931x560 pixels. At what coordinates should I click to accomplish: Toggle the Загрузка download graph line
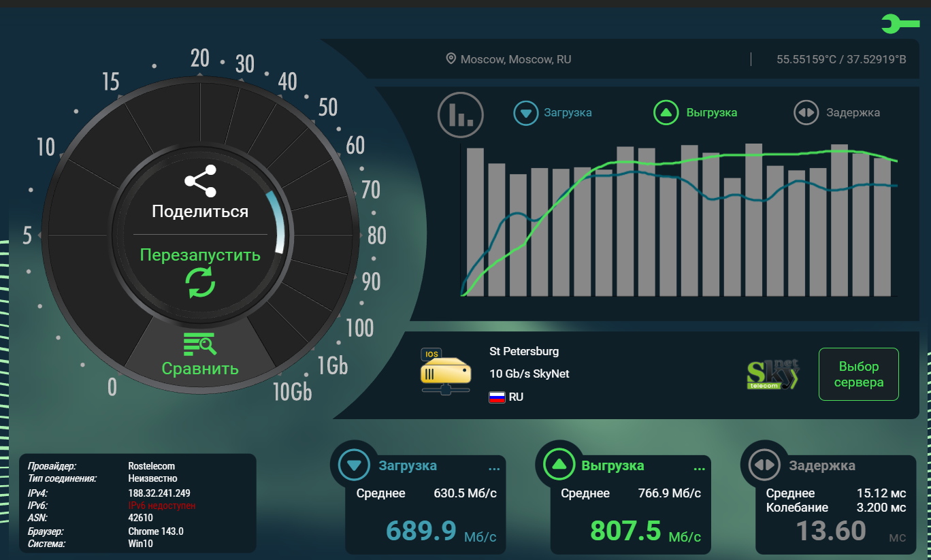(553, 113)
